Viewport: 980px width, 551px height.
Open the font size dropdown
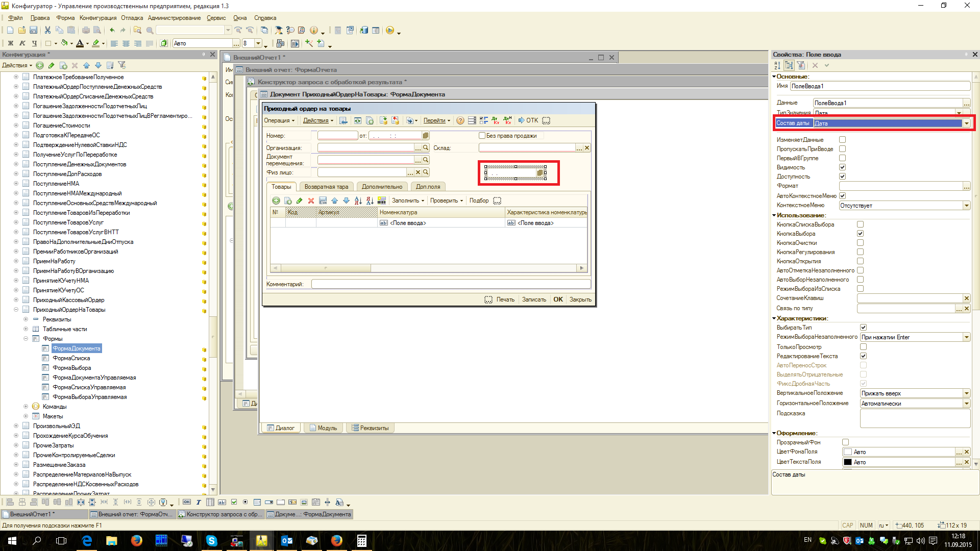pos(258,44)
